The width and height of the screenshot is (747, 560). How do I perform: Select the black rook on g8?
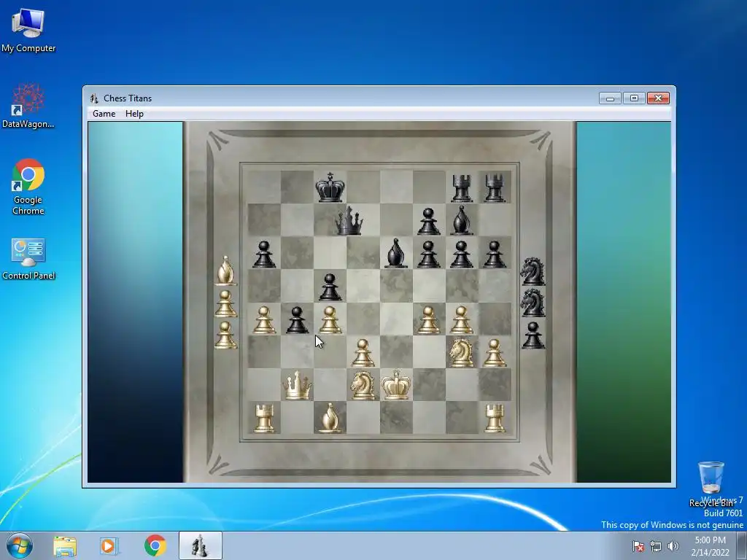[x=462, y=188]
